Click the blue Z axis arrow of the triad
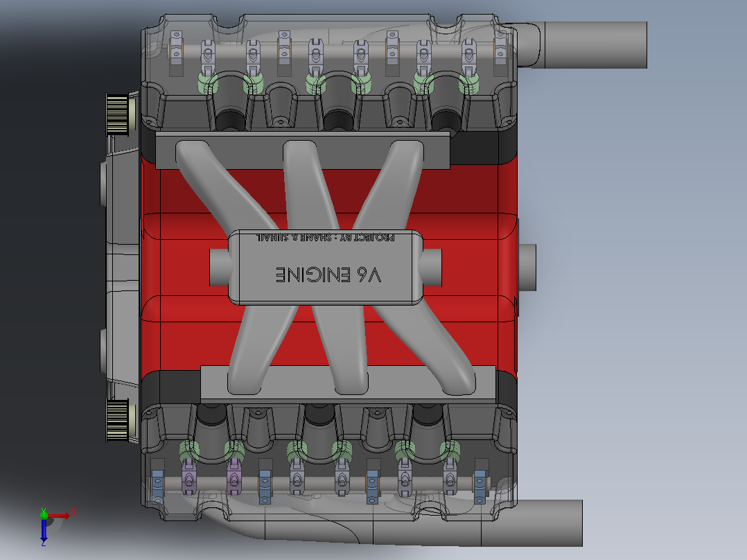Viewport: 747px width, 560px height. 44,530
